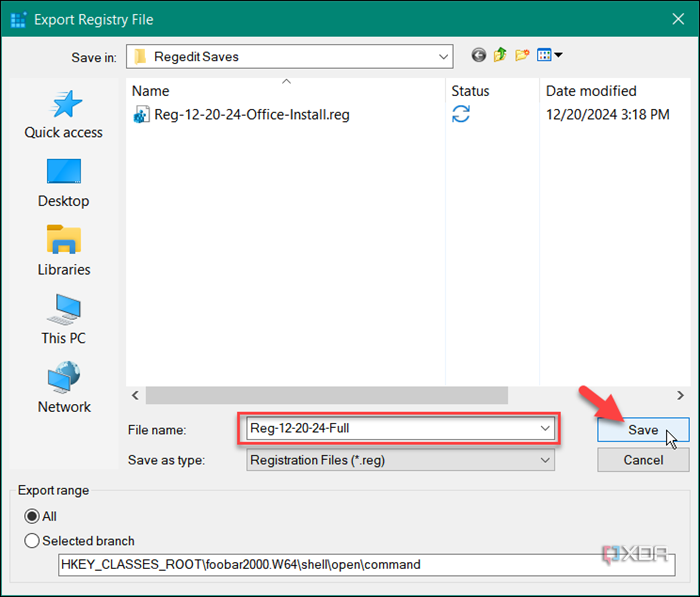
Task: Click the Cancel button
Action: pyautogui.click(x=643, y=460)
